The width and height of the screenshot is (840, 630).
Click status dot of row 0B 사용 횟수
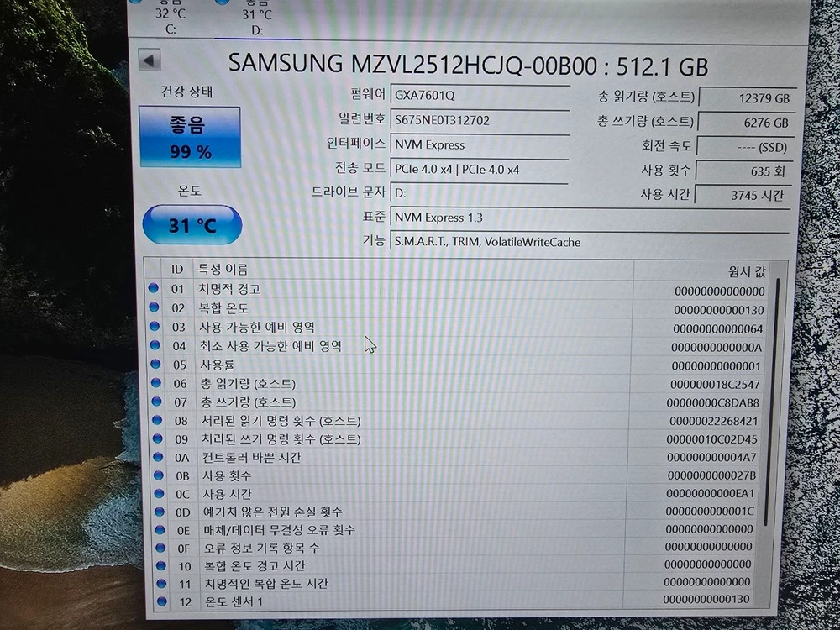[159, 475]
